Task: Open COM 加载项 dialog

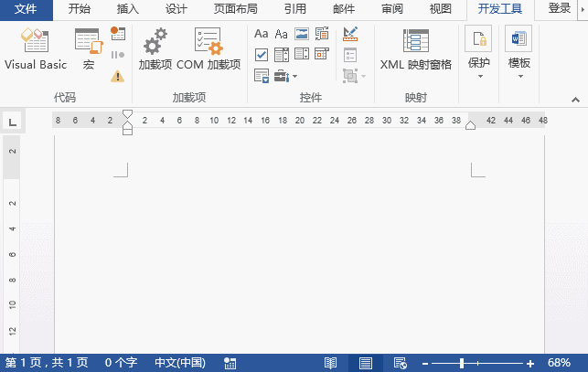Action: tap(208, 48)
